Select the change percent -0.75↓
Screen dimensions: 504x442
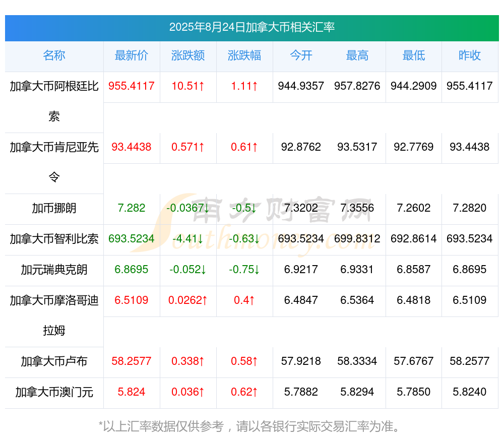pyautogui.click(x=244, y=269)
